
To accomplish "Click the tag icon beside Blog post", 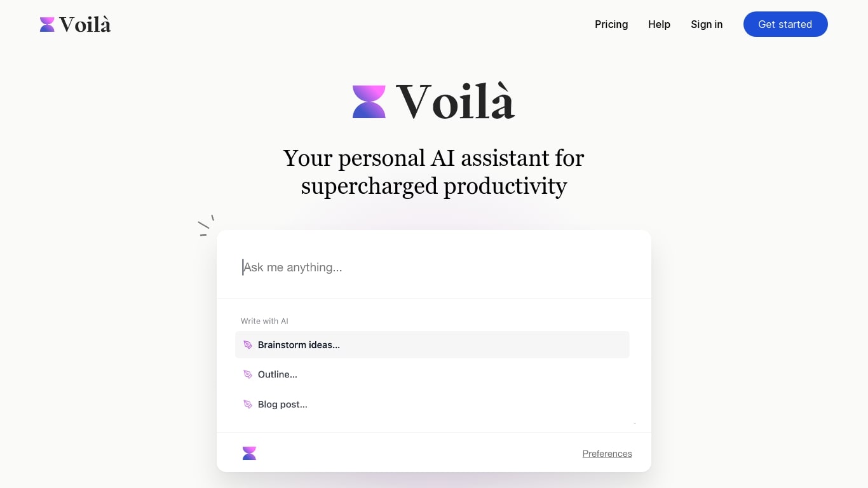I will point(248,404).
